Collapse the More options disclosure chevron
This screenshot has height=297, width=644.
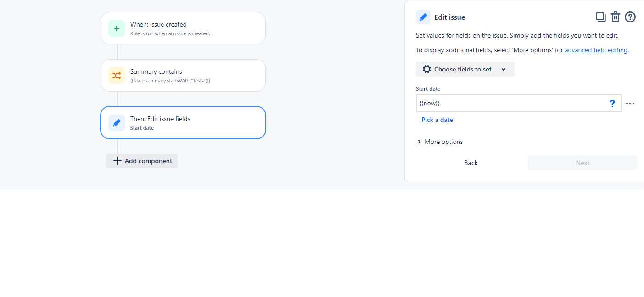point(419,142)
